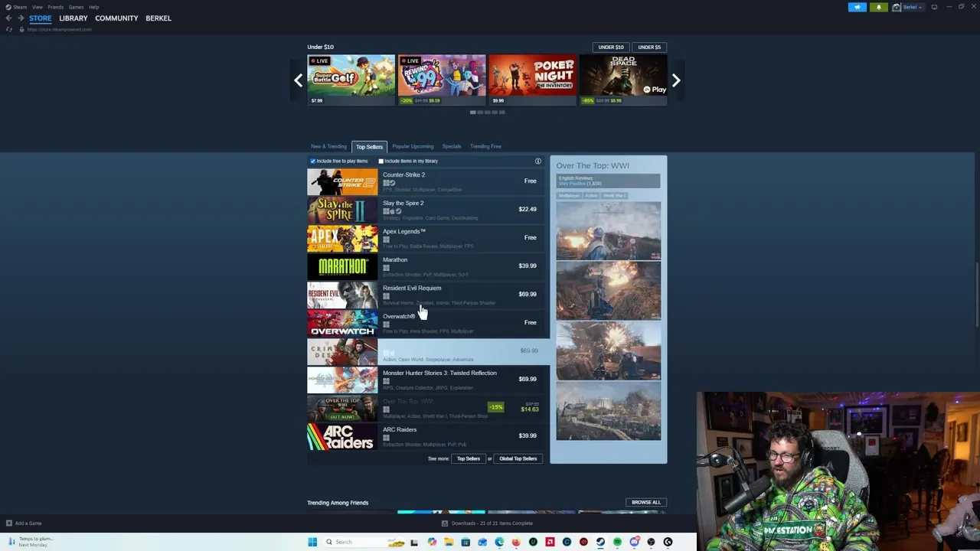Click the UNDER $10 button

tap(611, 47)
